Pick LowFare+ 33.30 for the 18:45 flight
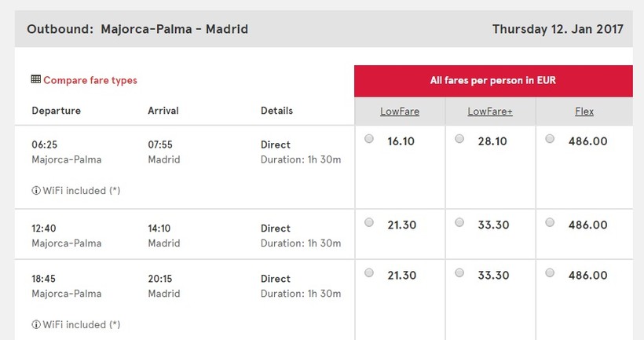644x340 pixels. pos(459,273)
